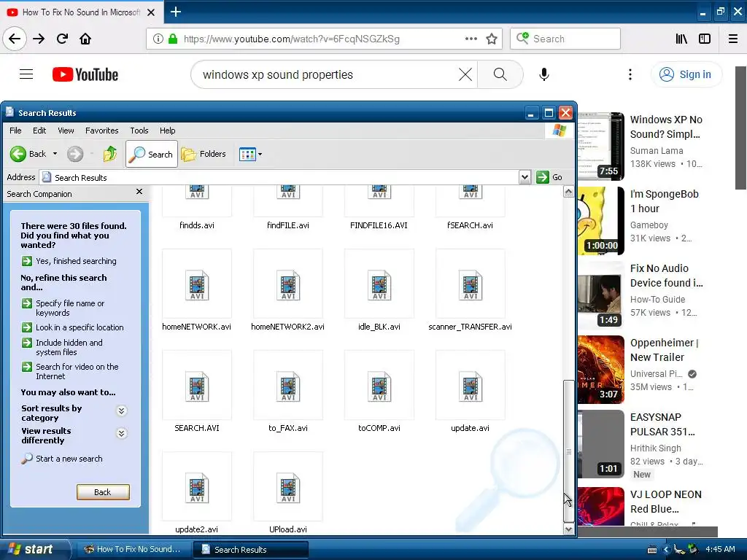
Task: Open Firefox home page button
Action: [85, 39]
